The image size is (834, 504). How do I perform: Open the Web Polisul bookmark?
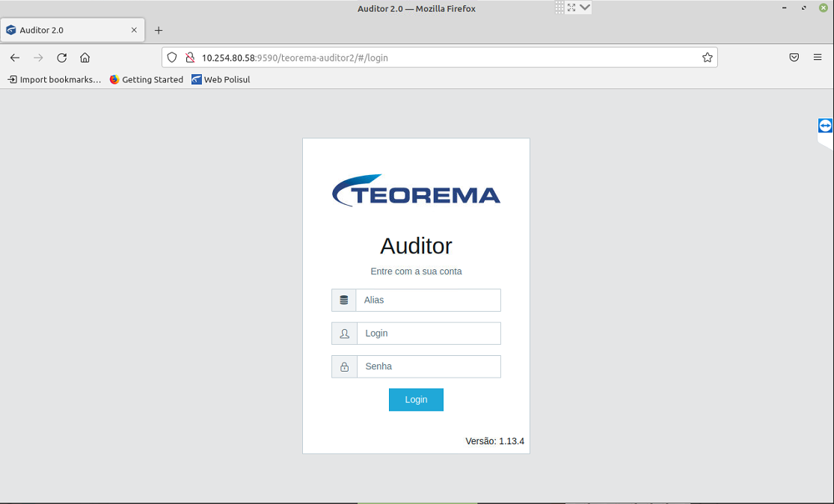pyautogui.click(x=221, y=80)
